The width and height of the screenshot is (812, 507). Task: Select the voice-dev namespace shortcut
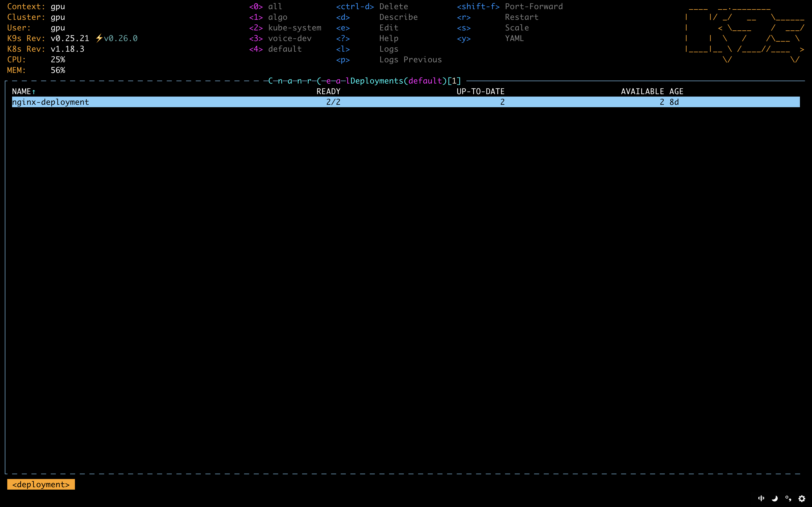(x=289, y=39)
